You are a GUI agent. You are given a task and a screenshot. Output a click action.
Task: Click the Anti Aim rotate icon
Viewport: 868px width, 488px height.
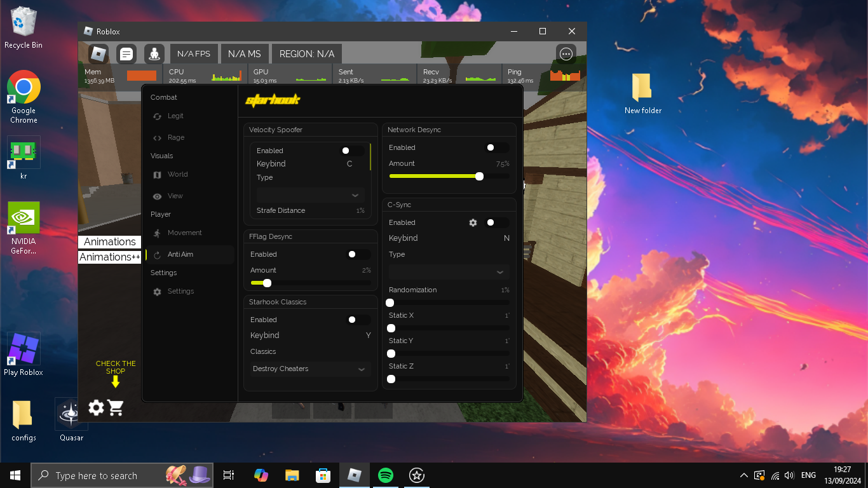coord(158,255)
